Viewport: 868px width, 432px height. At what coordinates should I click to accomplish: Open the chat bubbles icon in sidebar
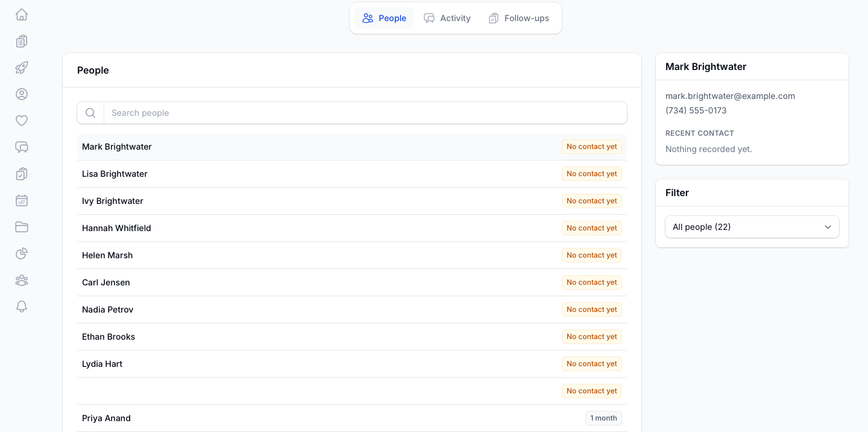(x=22, y=147)
